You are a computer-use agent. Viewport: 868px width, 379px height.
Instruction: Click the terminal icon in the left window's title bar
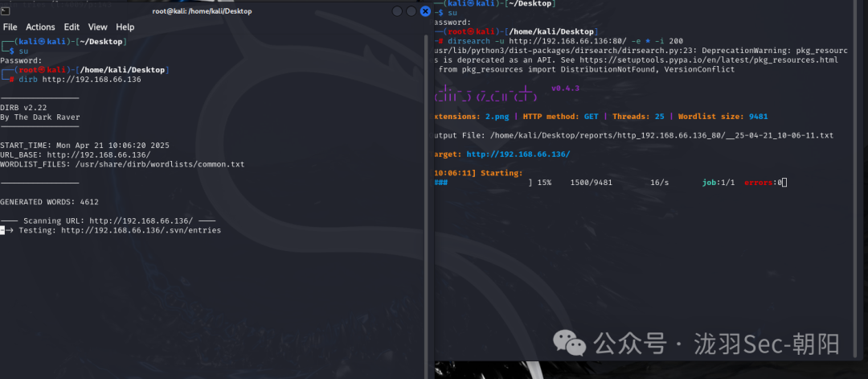pos(5,11)
